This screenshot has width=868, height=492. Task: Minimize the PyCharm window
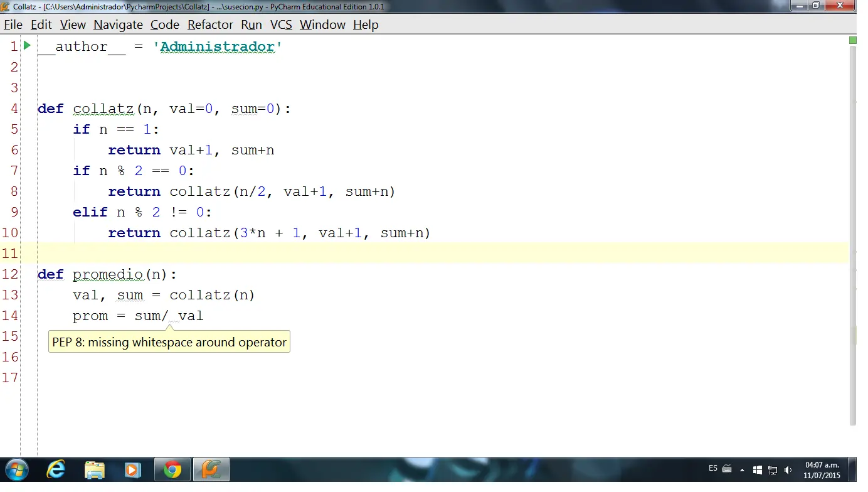pyautogui.click(x=798, y=6)
